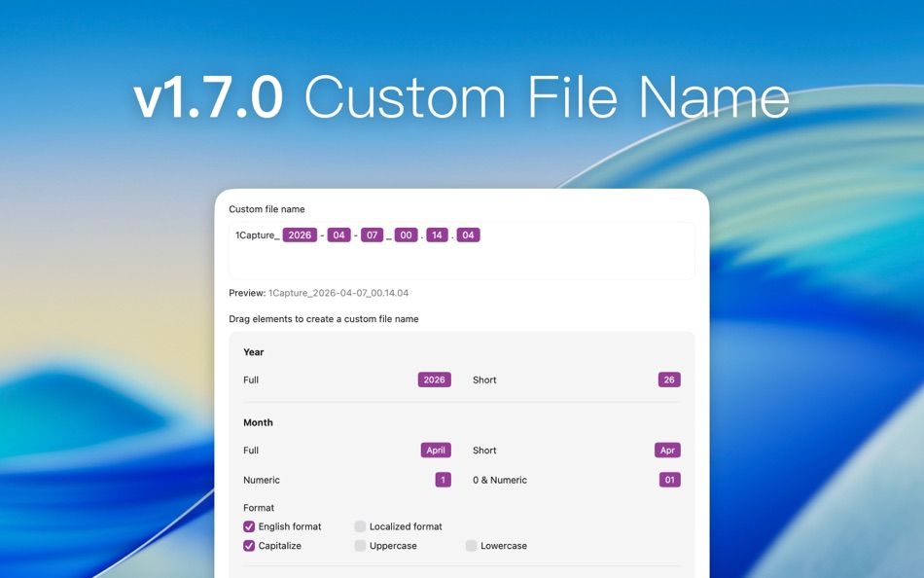Select the "Apr" short month chip
Screen dimensions: 924x578
pos(667,450)
